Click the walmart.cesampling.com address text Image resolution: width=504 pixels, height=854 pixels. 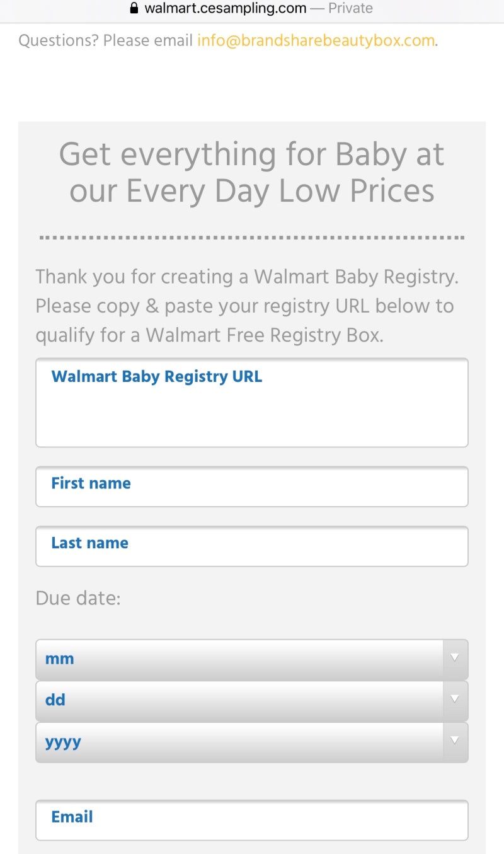[225, 8]
